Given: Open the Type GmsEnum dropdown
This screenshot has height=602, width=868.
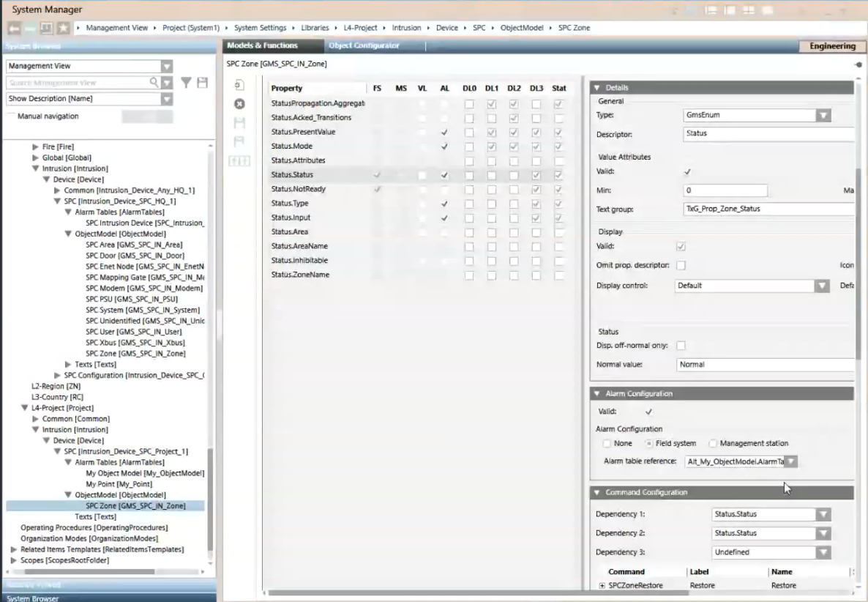Looking at the screenshot, I should point(823,114).
